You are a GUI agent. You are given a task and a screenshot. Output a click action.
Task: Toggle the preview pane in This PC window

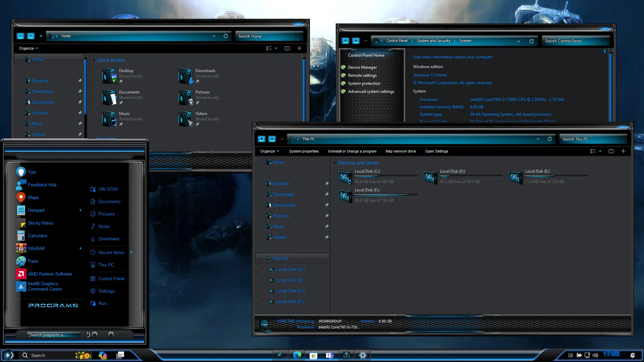click(611, 151)
